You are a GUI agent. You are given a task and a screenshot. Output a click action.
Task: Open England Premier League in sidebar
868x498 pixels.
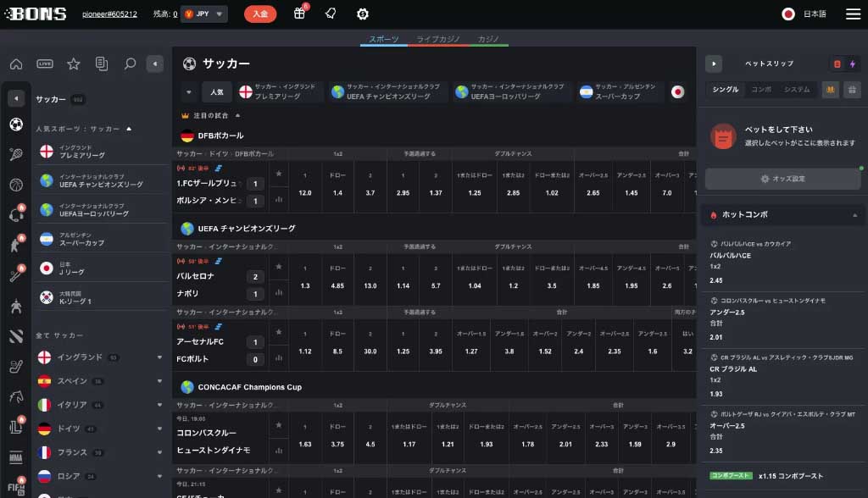tap(102, 151)
